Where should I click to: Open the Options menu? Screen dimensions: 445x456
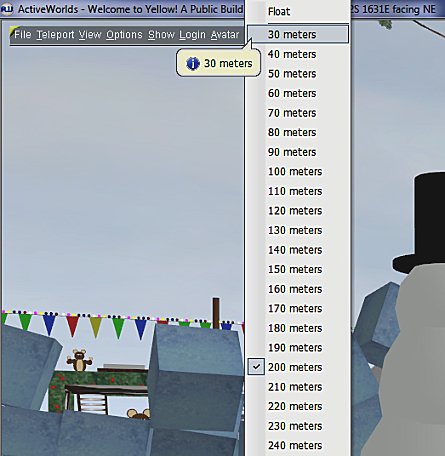click(124, 35)
